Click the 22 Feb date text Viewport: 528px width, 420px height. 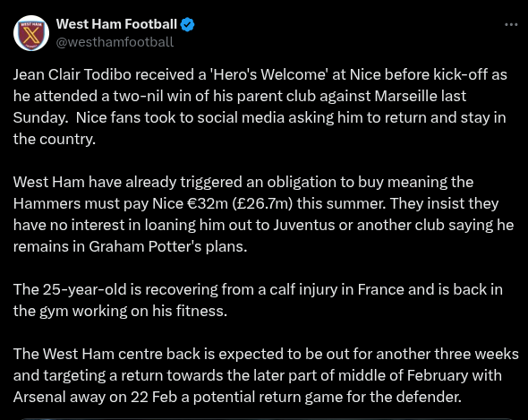point(154,397)
